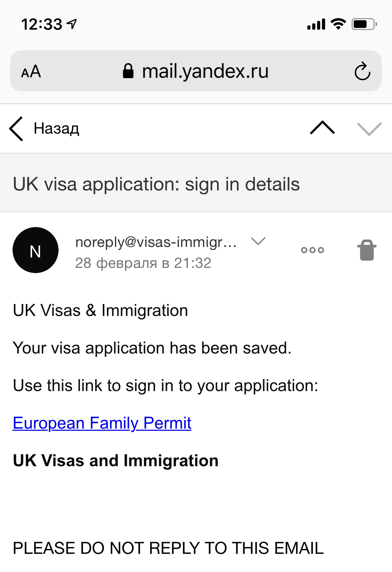The width and height of the screenshot is (392, 572).
Task: Tap the email subject heading
Action: coord(156,184)
